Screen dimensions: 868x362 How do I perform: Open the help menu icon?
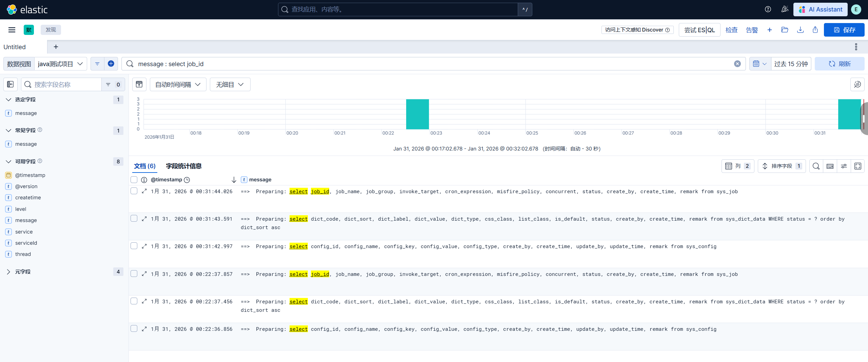[x=768, y=9]
